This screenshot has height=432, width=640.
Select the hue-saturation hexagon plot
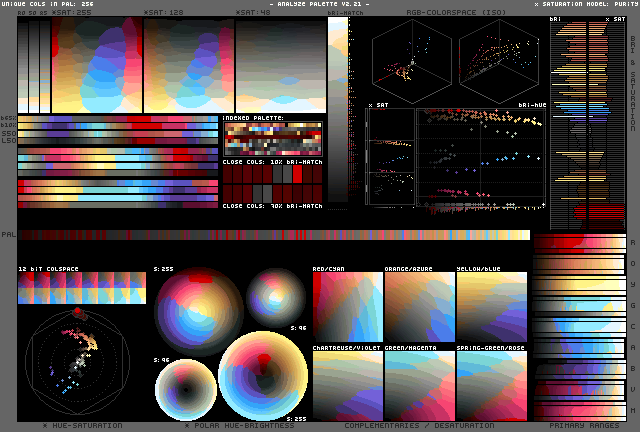(77, 363)
